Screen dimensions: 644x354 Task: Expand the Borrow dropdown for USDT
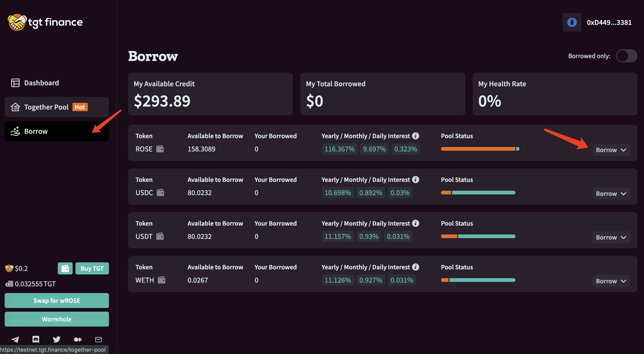[x=611, y=237]
